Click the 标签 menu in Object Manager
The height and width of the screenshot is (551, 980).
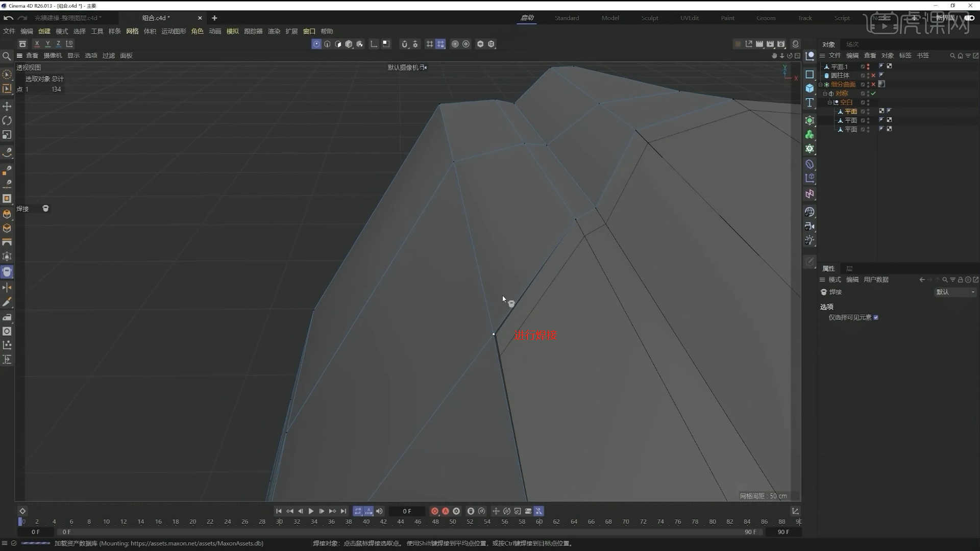point(905,56)
